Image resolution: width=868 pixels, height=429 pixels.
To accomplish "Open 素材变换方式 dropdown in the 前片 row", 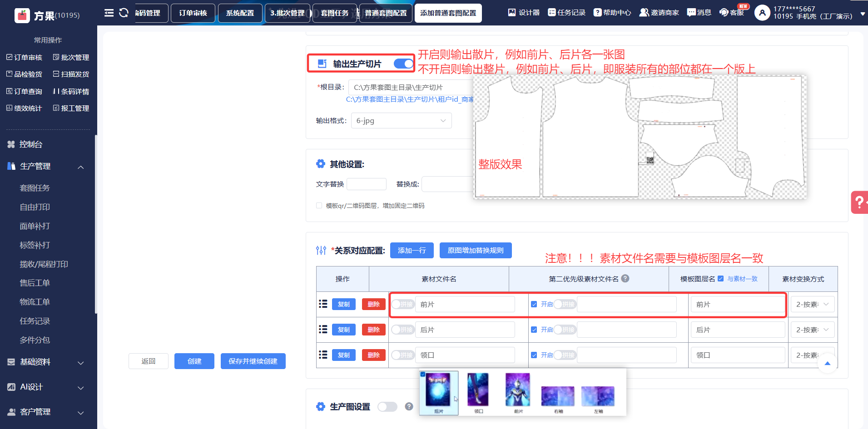I will tap(813, 304).
